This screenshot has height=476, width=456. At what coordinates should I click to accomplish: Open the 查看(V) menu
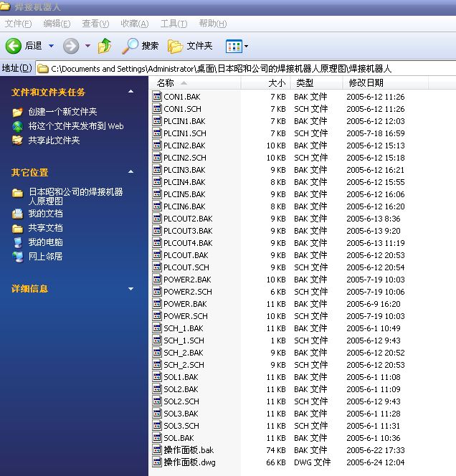click(95, 24)
